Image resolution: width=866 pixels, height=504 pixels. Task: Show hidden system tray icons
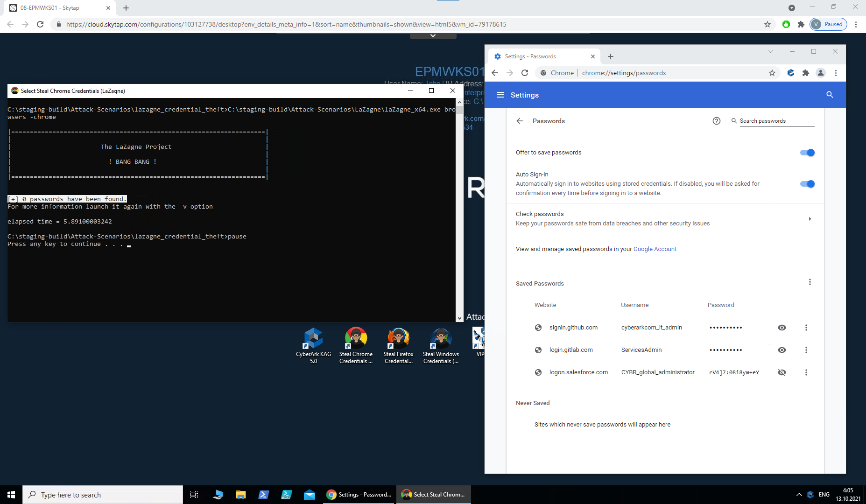point(799,495)
